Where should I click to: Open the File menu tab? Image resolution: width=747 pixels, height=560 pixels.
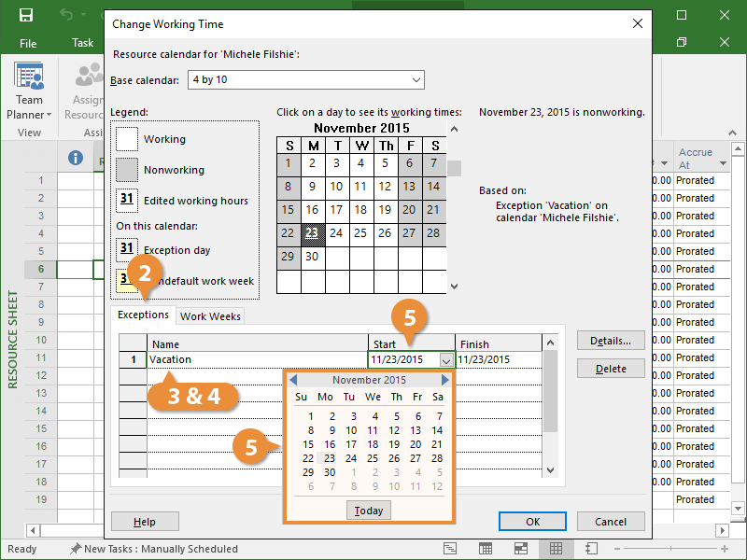pos(28,43)
